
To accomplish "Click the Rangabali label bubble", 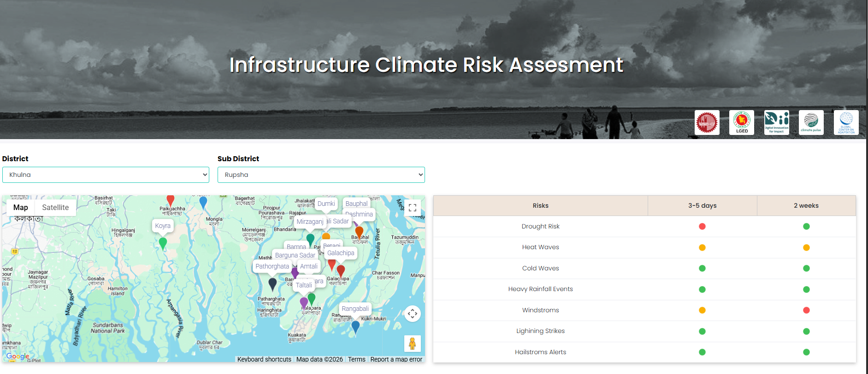I will [355, 309].
